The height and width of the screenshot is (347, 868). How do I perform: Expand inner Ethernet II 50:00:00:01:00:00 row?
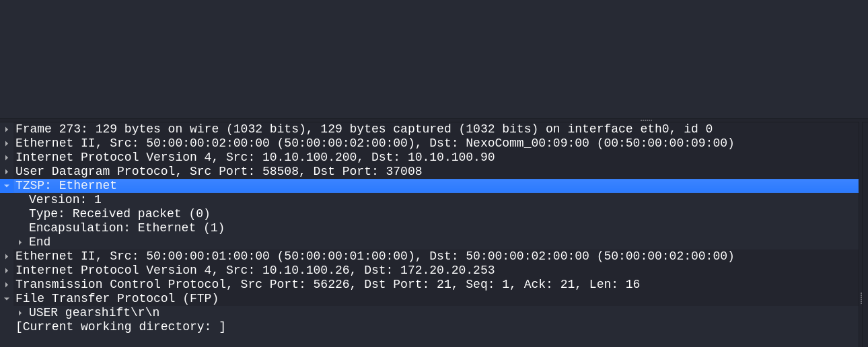[7, 256]
